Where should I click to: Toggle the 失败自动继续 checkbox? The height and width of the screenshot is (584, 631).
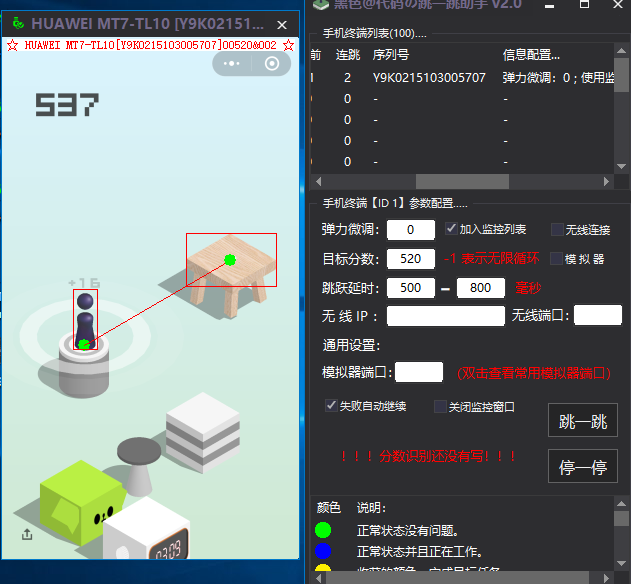tap(331, 405)
